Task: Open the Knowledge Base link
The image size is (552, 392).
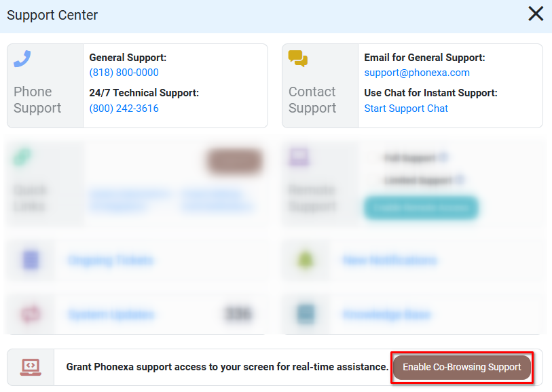Action: [x=386, y=315]
